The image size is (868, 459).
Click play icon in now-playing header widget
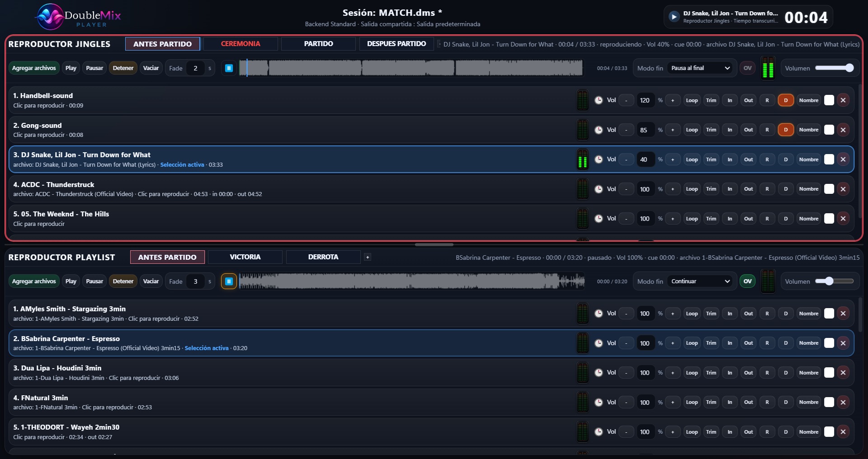(674, 17)
